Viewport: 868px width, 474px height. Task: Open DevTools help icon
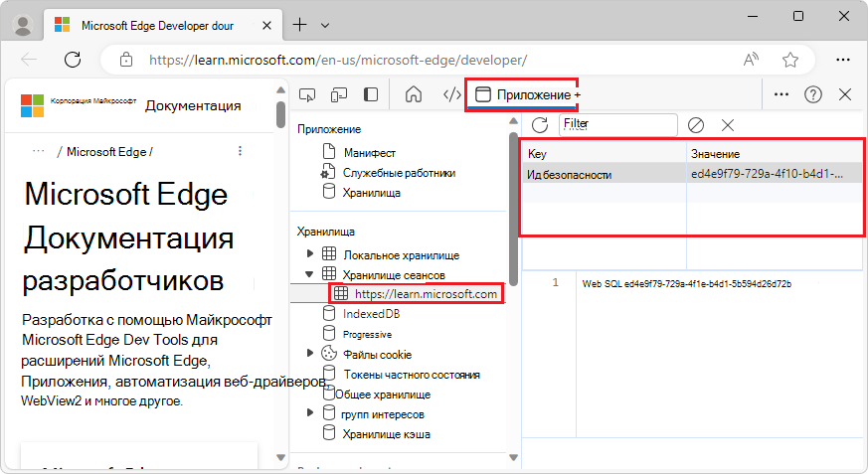coord(812,94)
